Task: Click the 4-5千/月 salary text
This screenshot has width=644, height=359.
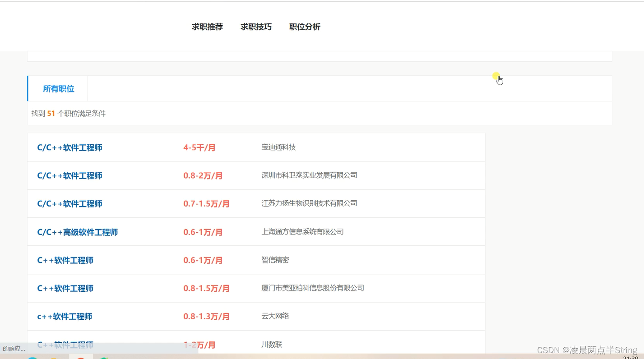Action: pyautogui.click(x=199, y=147)
